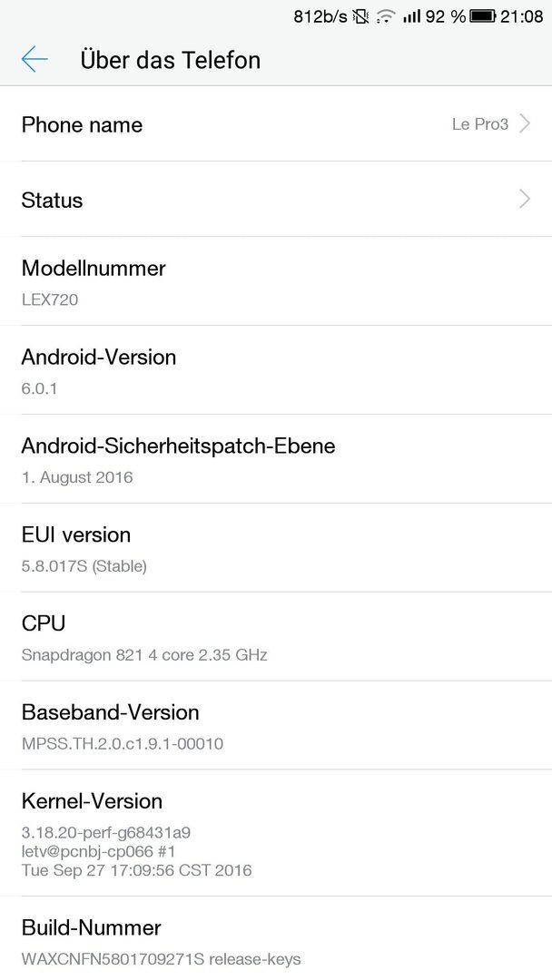Image resolution: width=552 pixels, height=980 pixels.
Task: Tap the battery icon in status bar
Action: 483,16
